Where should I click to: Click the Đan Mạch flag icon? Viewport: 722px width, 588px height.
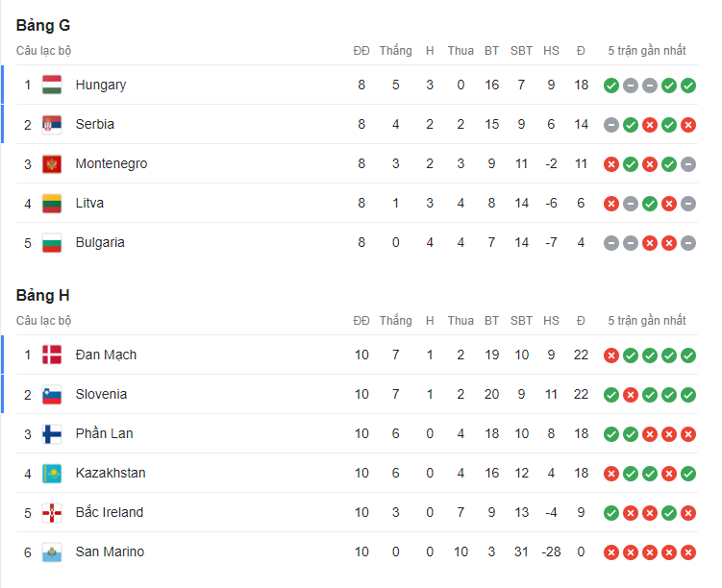click(x=52, y=355)
